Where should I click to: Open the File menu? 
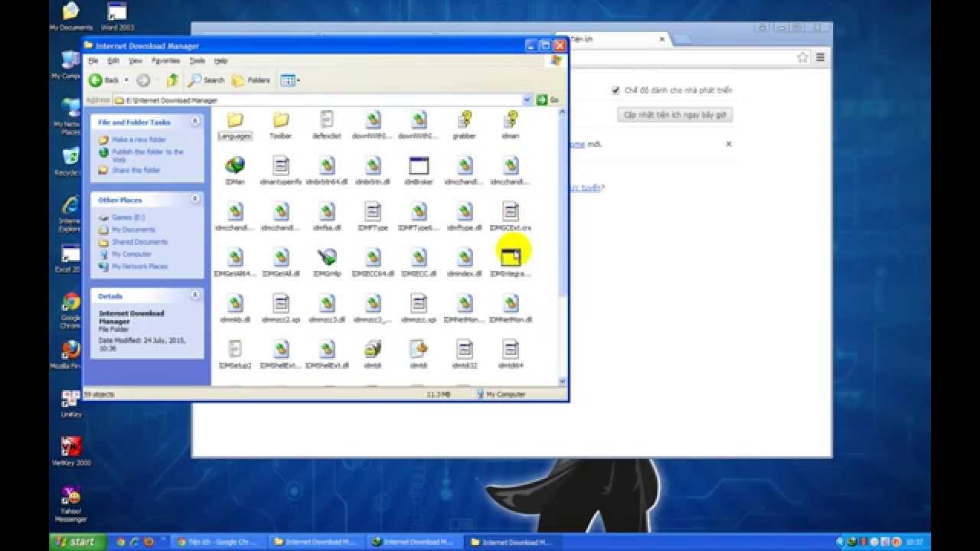[93, 60]
